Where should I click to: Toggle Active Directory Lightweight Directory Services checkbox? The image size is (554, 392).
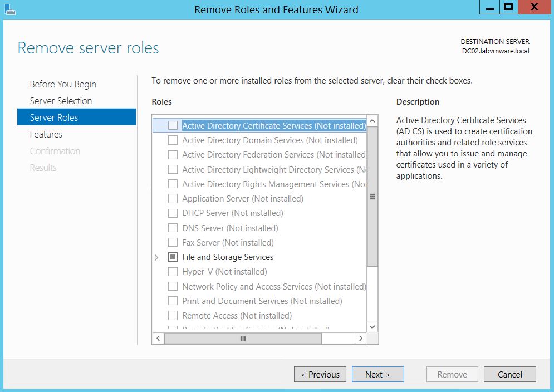coord(173,169)
